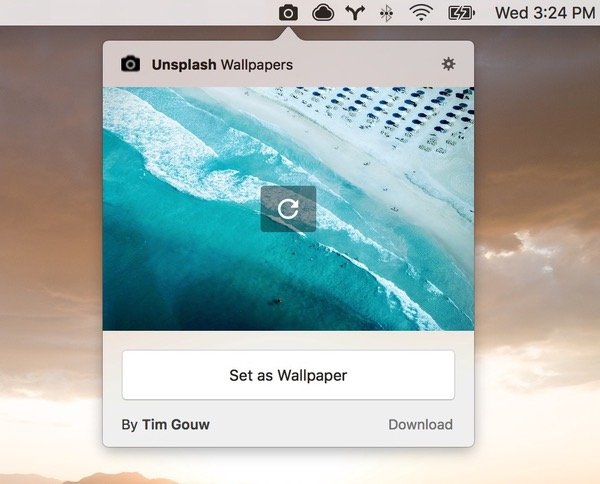Check battery charging status icon
The height and width of the screenshot is (484, 600).
click(x=461, y=13)
